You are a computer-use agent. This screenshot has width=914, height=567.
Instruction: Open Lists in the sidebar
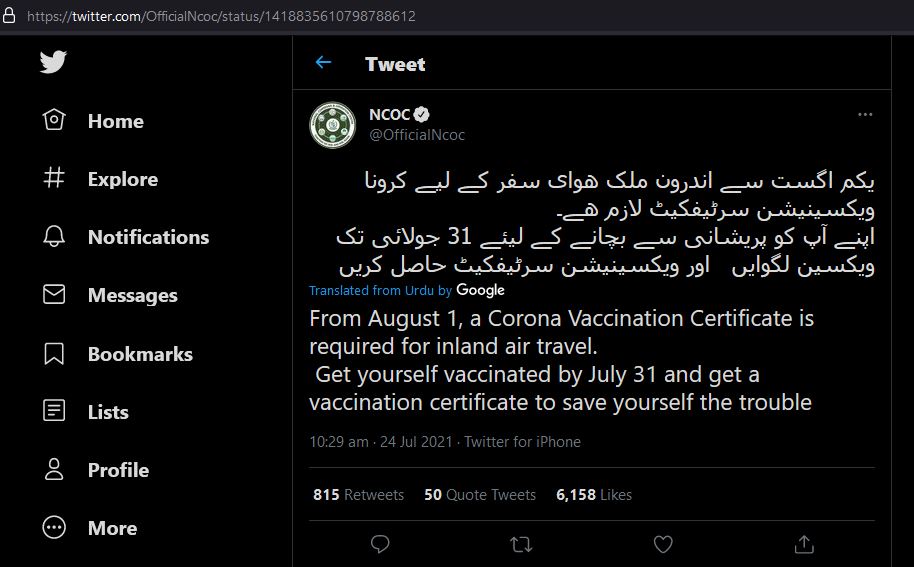point(86,411)
